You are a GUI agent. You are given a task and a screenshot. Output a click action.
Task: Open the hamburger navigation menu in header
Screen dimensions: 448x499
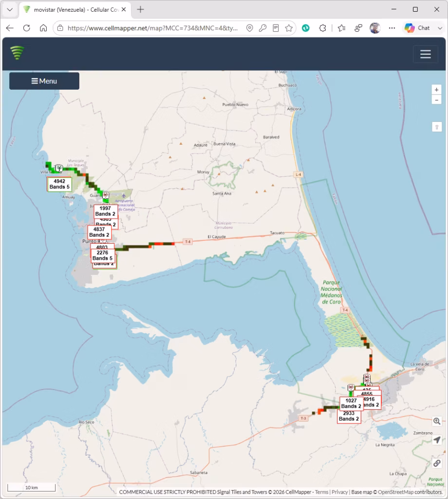click(x=426, y=54)
